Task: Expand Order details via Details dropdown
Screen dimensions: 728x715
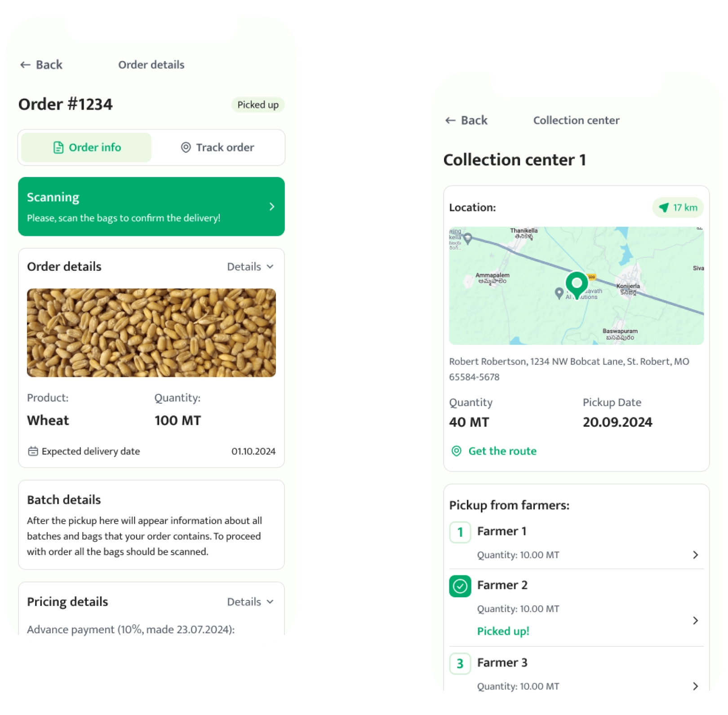Action: tap(250, 267)
